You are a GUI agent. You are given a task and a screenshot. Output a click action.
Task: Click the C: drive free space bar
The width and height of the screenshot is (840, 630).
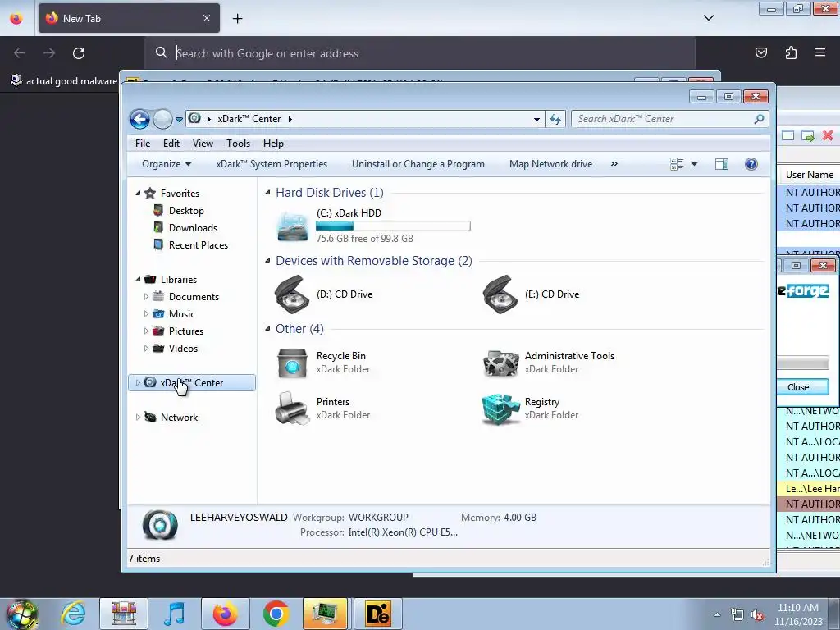pos(393,226)
